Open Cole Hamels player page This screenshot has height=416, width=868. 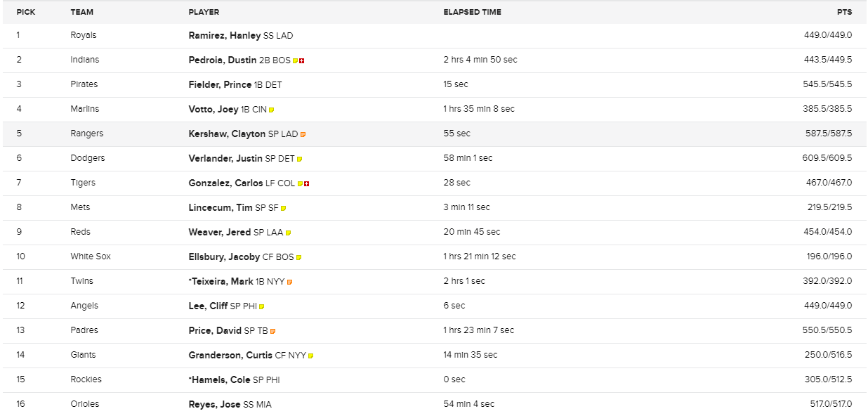[221, 379]
